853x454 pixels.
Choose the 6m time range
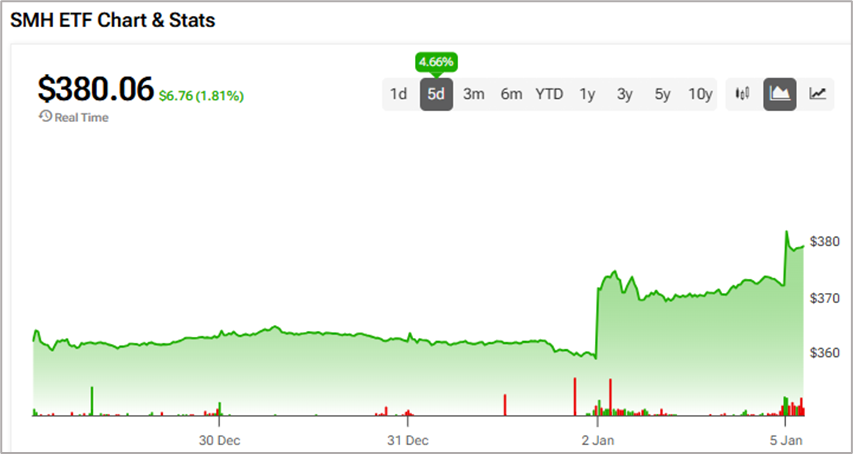coord(511,94)
